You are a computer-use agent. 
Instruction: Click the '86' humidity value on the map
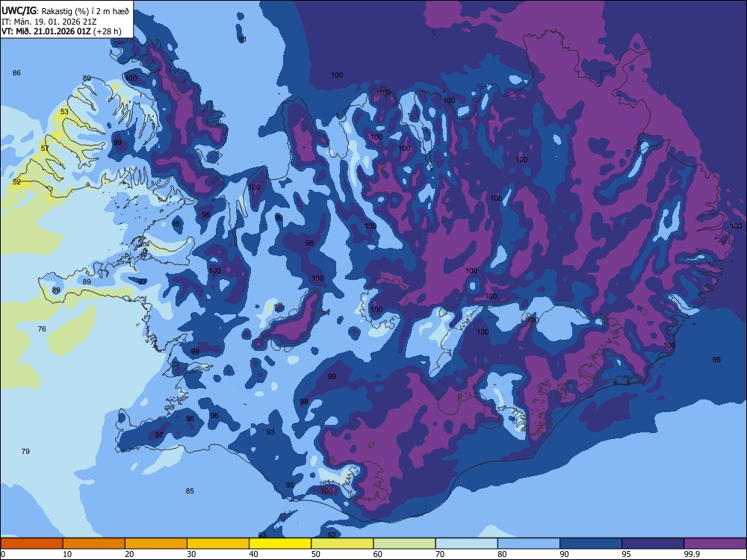click(x=16, y=73)
